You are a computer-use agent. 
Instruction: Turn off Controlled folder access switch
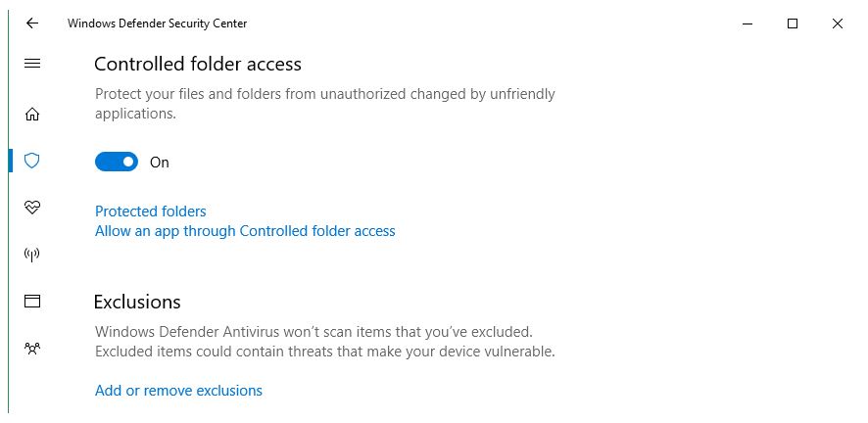(117, 163)
